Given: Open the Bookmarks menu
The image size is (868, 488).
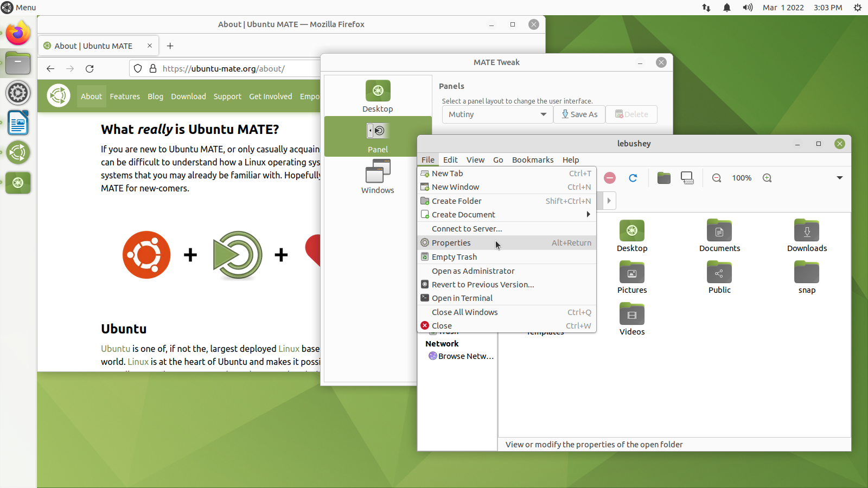Looking at the screenshot, I should tap(532, 160).
